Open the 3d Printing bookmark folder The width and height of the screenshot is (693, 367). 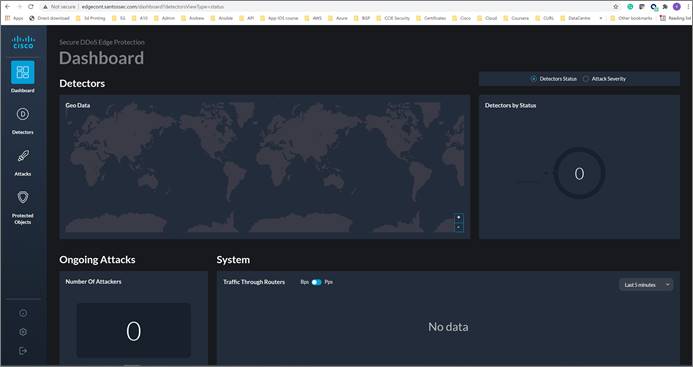pyautogui.click(x=91, y=18)
